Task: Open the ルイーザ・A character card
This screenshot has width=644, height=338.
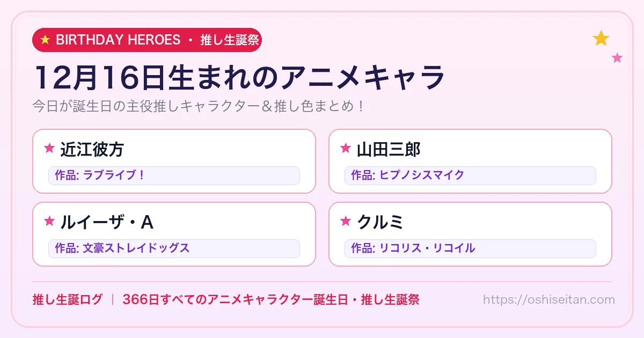Action: tap(174, 234)
